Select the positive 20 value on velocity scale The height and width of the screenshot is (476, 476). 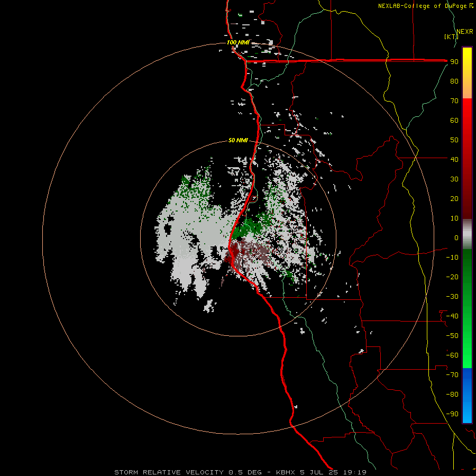pyautogui.click(x=454, y=199)
